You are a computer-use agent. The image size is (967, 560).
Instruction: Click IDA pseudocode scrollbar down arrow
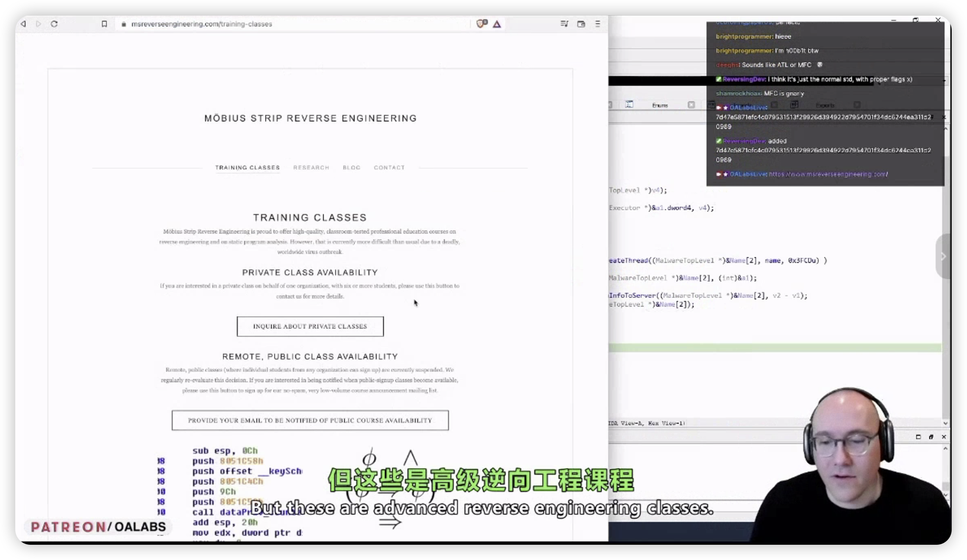click(945, 423)
